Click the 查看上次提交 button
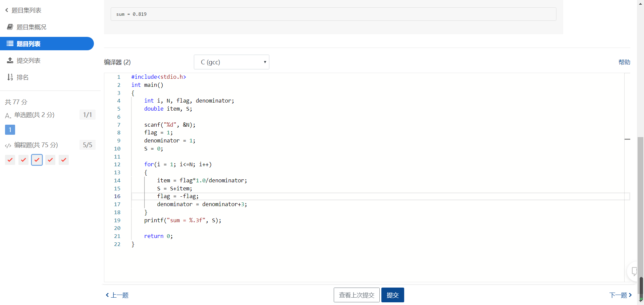 tap(357, 295)
